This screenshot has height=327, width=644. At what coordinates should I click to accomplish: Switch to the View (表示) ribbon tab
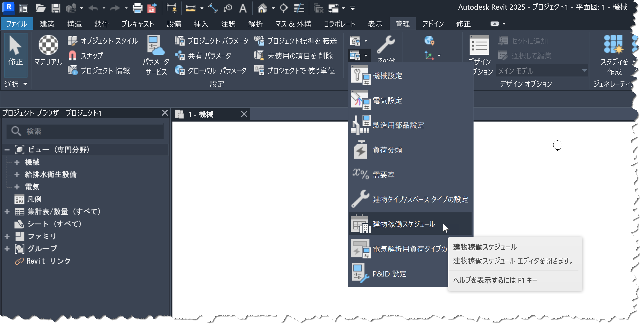coord(375,24)
